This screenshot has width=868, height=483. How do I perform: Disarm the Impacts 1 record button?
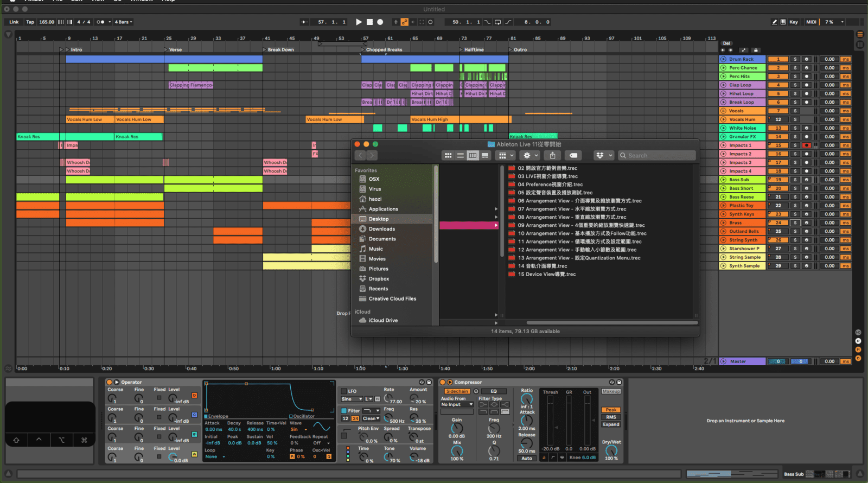pos(807,145)
